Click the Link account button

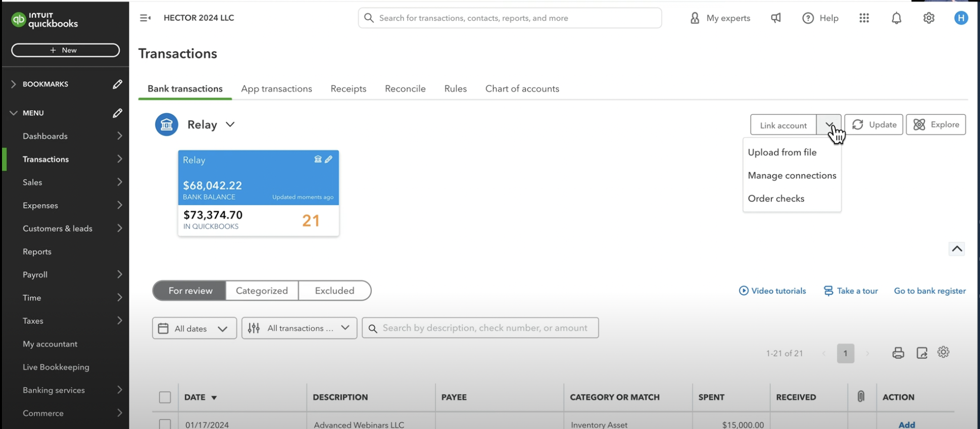click(783, 125)
